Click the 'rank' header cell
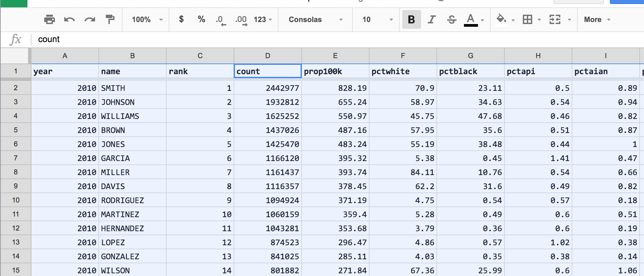This screenshot has height=276, width=644. coord(200,71)
